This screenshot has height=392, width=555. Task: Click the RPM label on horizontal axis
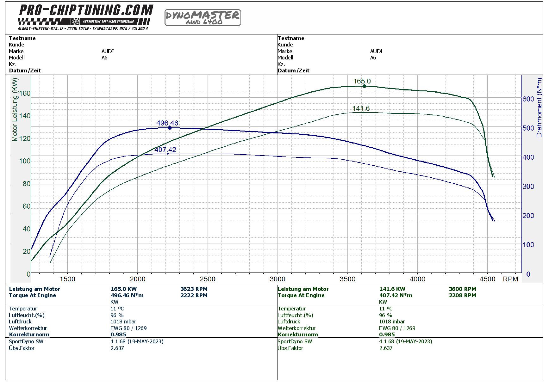pos(510,279)
